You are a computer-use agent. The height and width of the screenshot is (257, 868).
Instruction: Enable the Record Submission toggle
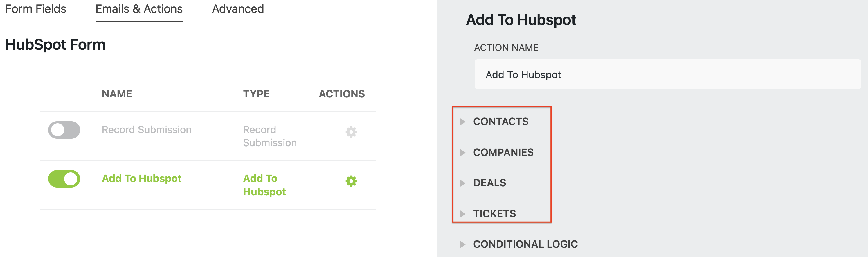(64, 130)
